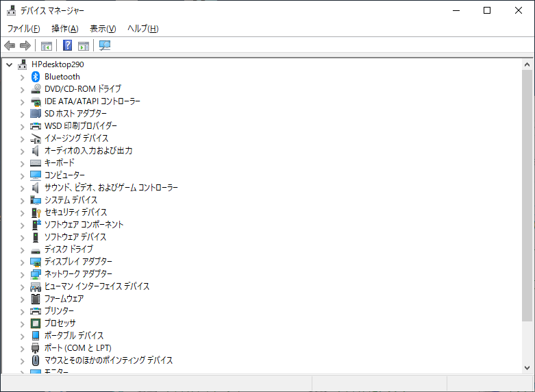The height and width of the screenshot is (392, 535).
Task: Click the オーディオの入力および出力 speaker icon
Action: pyautogui.click(x=36, y=151)
